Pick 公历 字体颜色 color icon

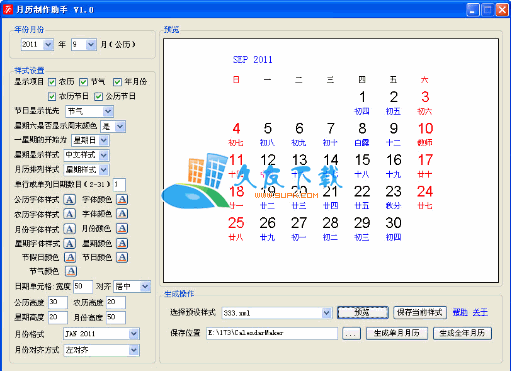coord(122,200)
